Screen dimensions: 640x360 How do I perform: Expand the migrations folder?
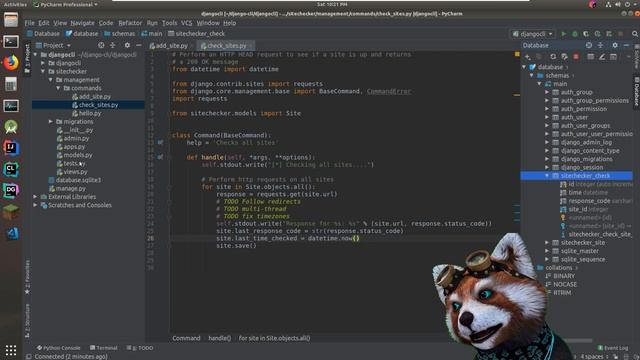click(51, 122)
